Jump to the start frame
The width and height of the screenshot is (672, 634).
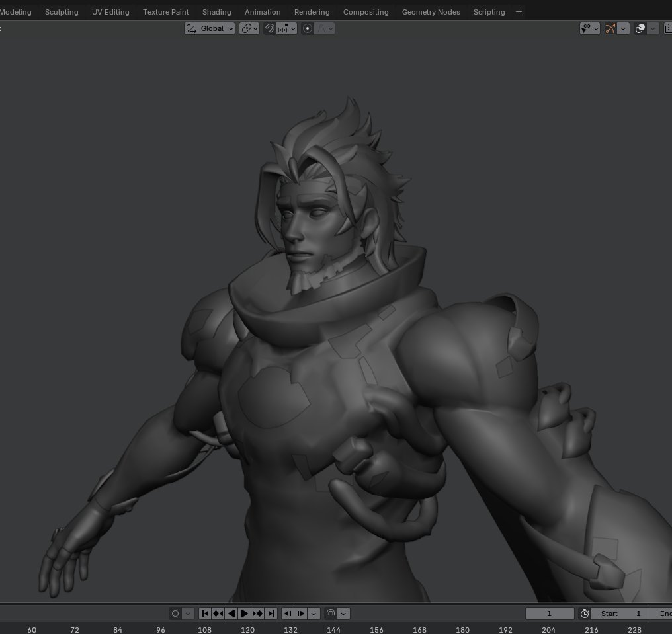point(205,614)
